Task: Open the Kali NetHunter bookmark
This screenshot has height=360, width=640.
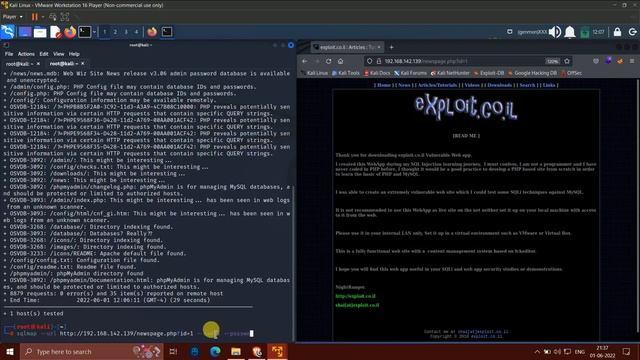Action: (450, 73)
